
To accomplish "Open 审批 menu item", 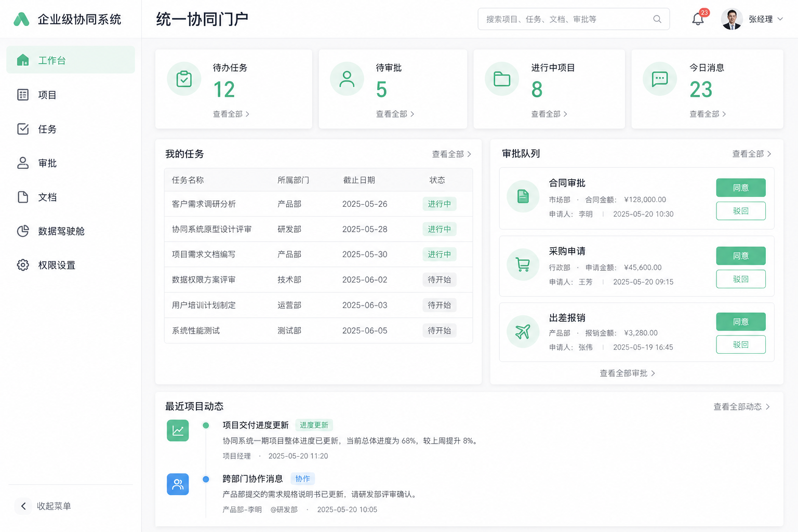I will click(71, 163).
